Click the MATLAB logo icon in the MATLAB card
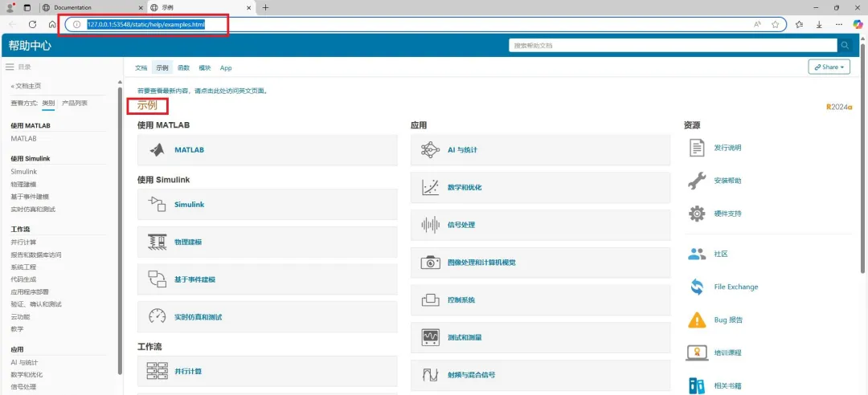 pos(158,150)
